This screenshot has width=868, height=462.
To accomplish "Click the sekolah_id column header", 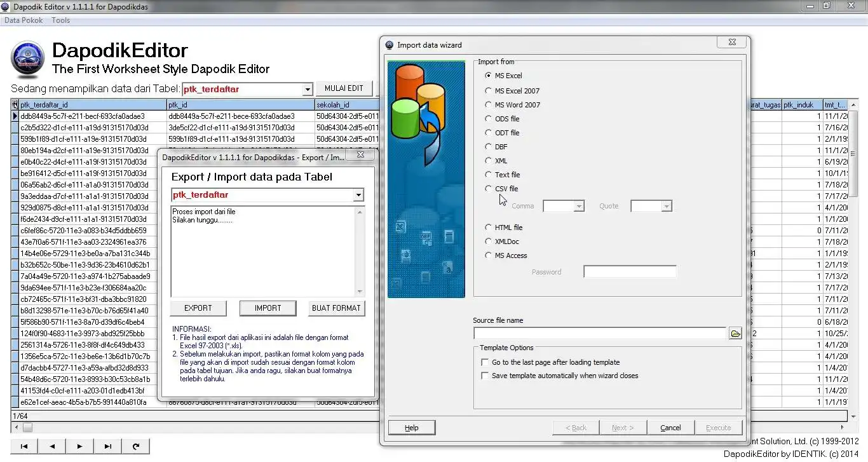I will click(x=347, y=105).
